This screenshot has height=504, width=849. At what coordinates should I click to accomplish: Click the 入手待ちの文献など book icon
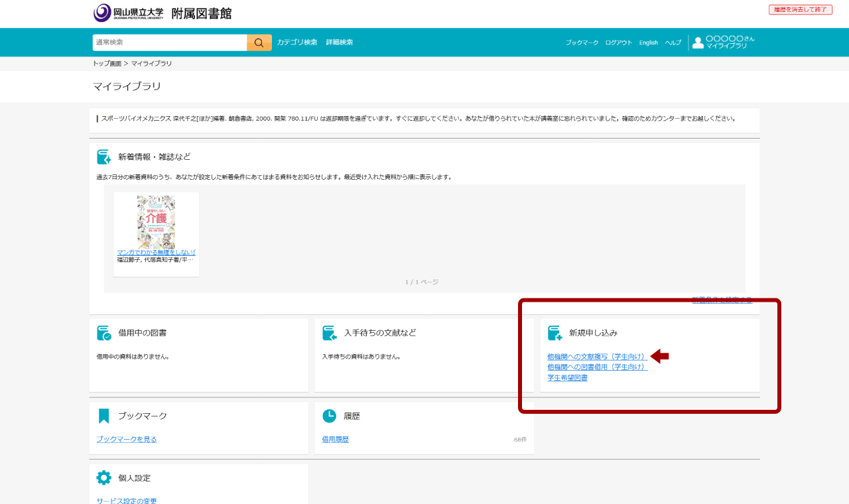[330, 333]
